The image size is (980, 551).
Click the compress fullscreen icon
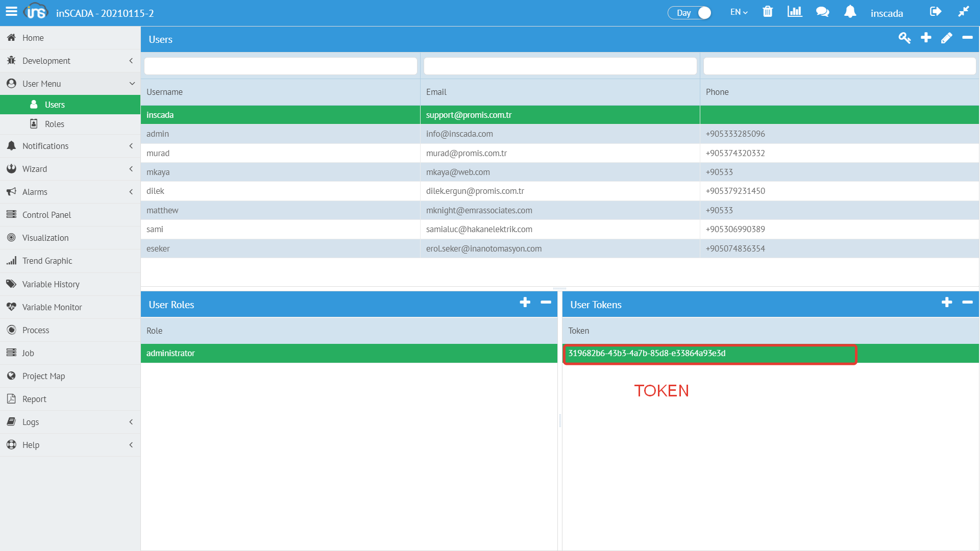pos(963,12)
